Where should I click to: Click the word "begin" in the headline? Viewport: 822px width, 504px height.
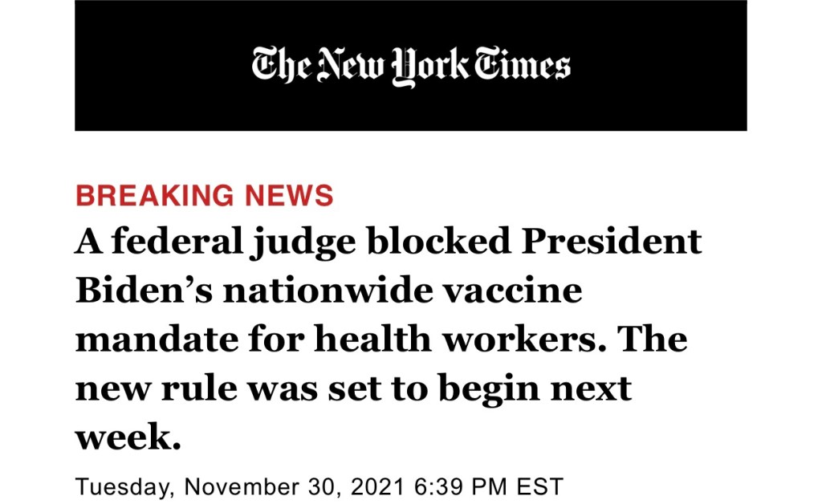(473, 389)
